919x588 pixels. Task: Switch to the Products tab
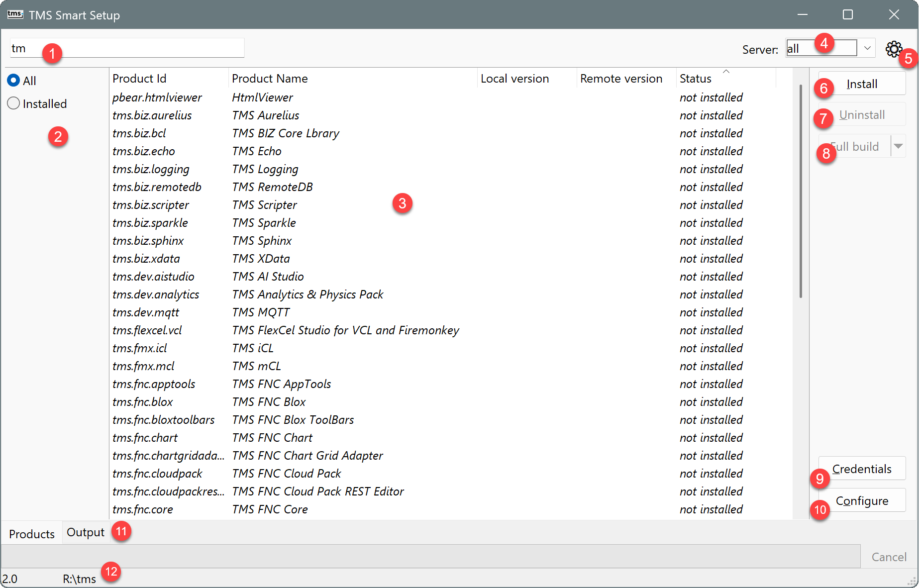click(x=31, y=532)
